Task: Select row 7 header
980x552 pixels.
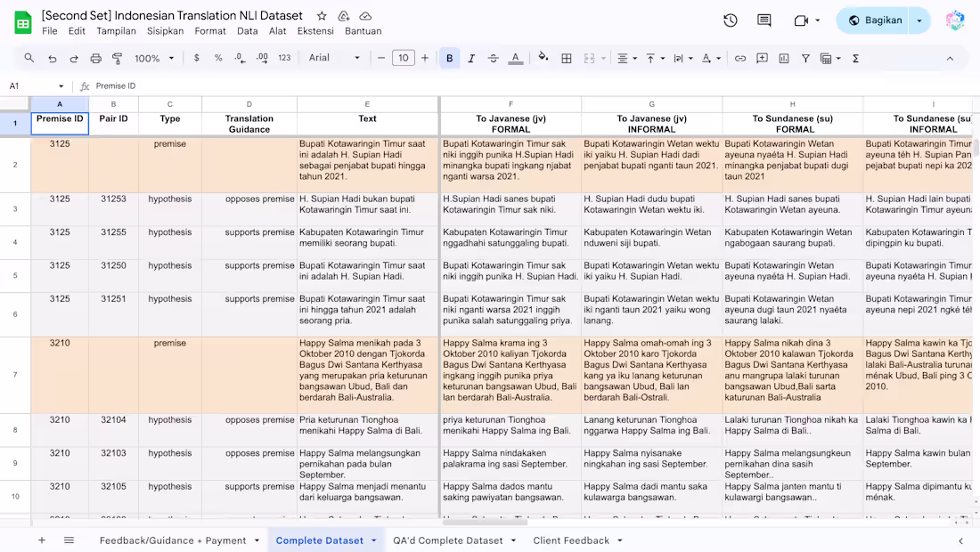Action: pos(15,375)
